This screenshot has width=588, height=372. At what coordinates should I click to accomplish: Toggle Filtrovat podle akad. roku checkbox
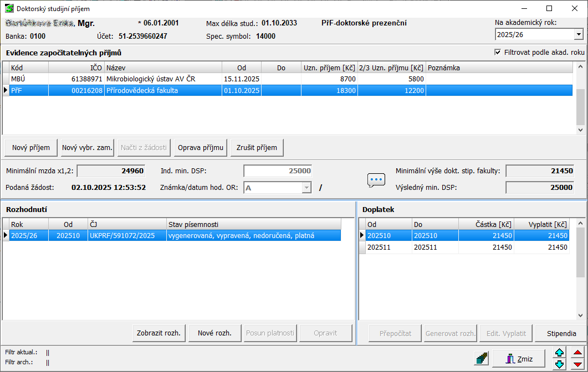pyautogui.click(x=498, y=52)
